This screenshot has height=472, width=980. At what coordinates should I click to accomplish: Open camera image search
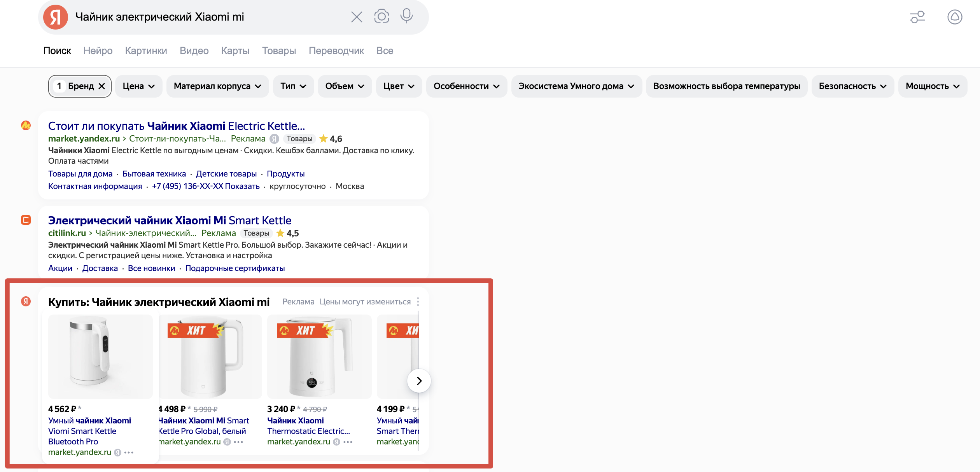(x=381, y=17)
